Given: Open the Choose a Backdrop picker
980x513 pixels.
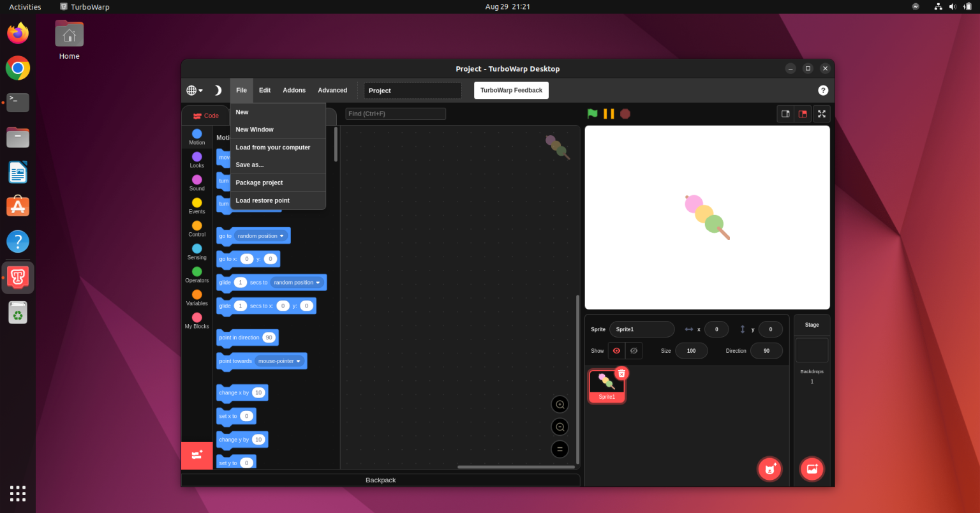Looking at the screenshot, I should click(812, 469).
